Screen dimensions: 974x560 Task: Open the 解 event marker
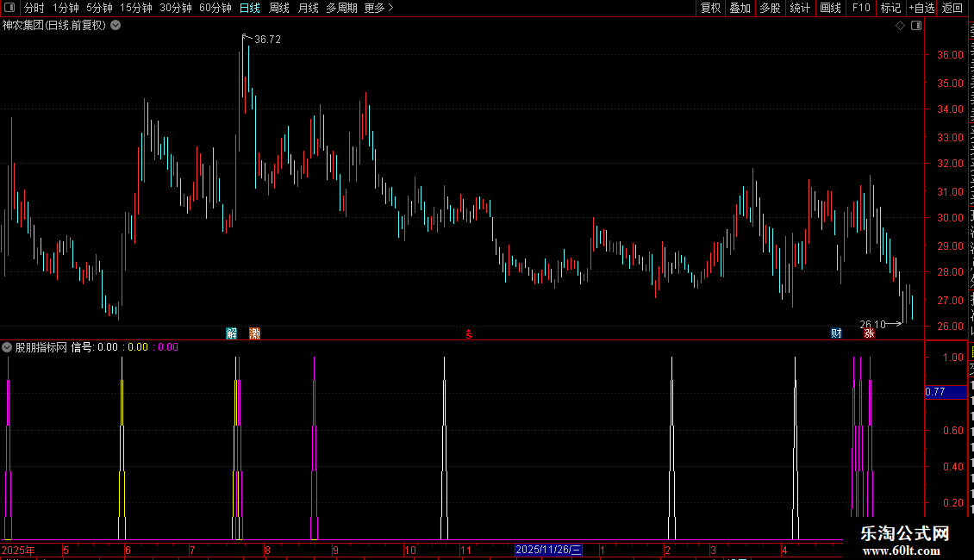click(x=232, y=333)
